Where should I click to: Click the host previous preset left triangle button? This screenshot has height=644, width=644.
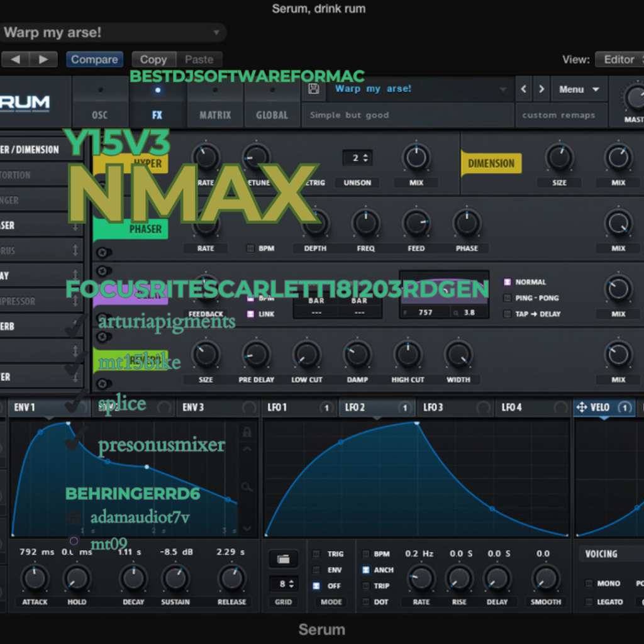click(x=15, y=60)
